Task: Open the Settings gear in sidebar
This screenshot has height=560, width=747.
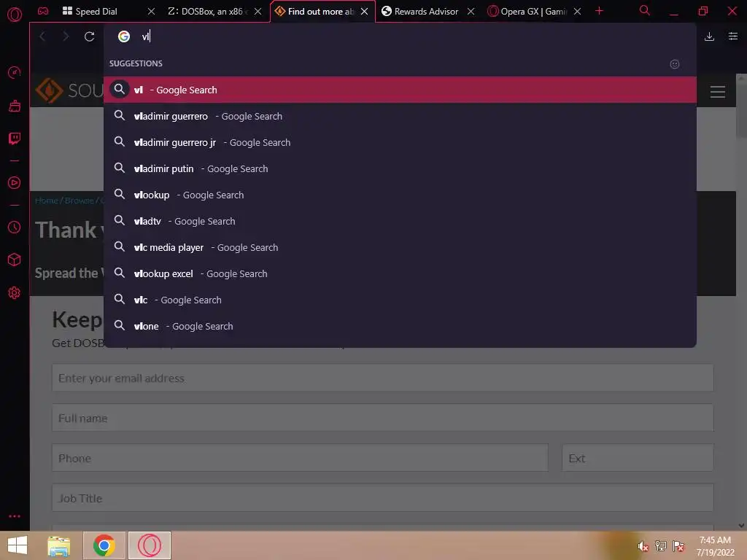Action: point(15,292)
